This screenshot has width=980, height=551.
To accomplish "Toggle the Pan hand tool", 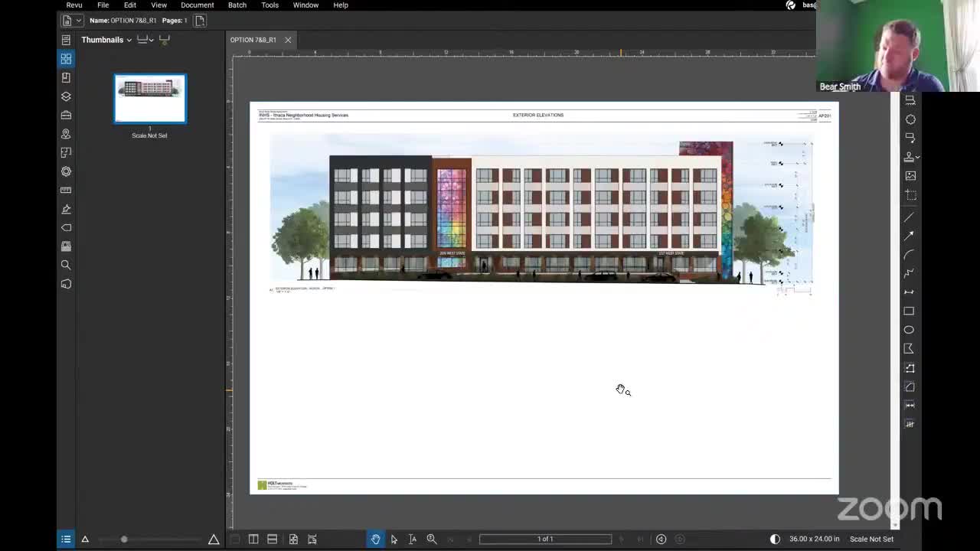I will pos(375,540).
